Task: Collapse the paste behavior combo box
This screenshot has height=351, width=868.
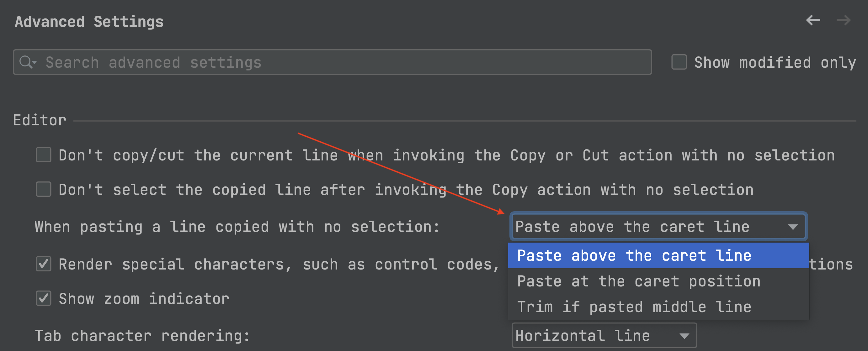Action: click(x=658, y=227)
